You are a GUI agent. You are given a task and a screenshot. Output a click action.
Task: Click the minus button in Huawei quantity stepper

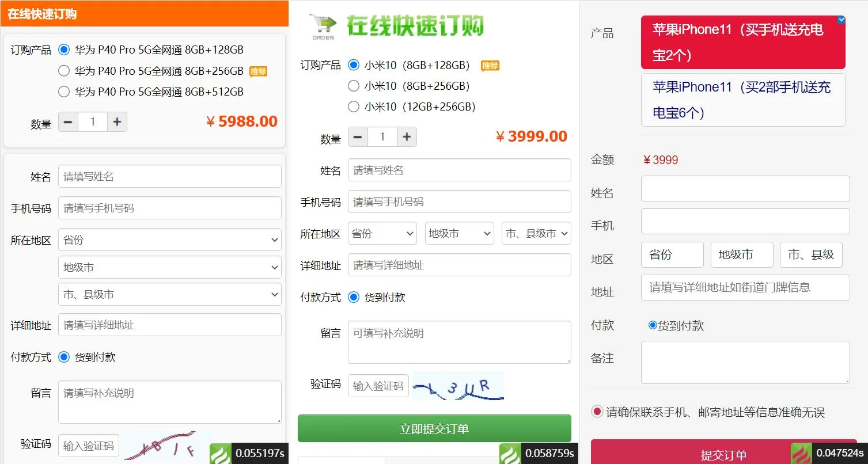pos(68,122)
